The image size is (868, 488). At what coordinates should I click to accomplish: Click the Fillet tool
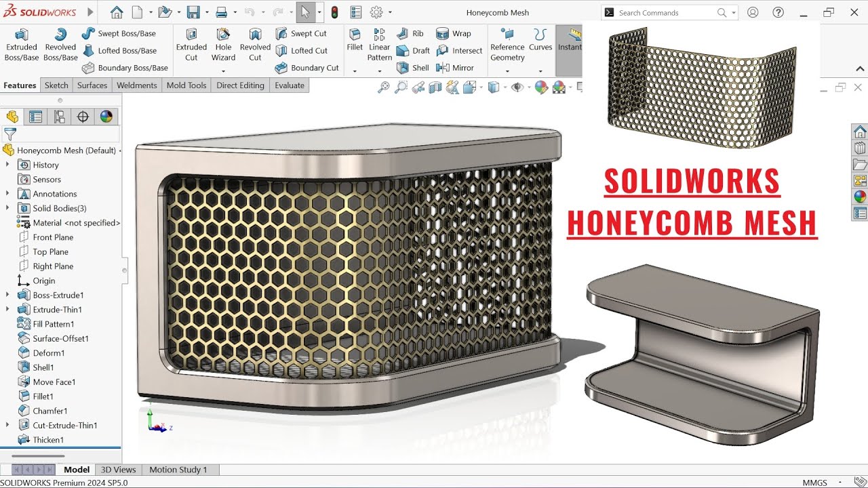(x=355, y=41)
